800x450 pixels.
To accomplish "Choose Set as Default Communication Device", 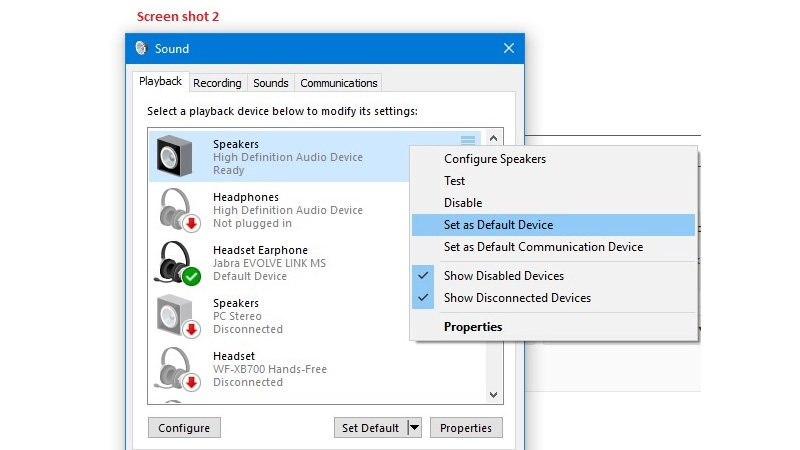I will click(x=554, y=246).
